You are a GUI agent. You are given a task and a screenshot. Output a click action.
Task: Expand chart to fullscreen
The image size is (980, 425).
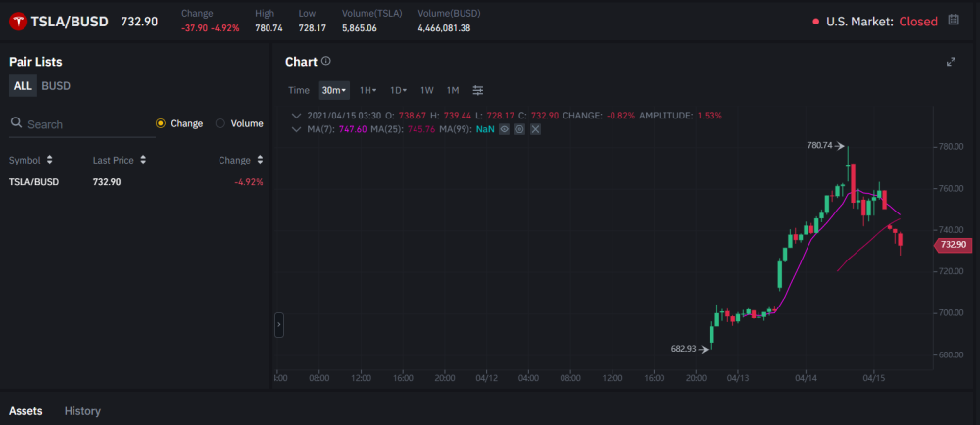pos(951,62)
